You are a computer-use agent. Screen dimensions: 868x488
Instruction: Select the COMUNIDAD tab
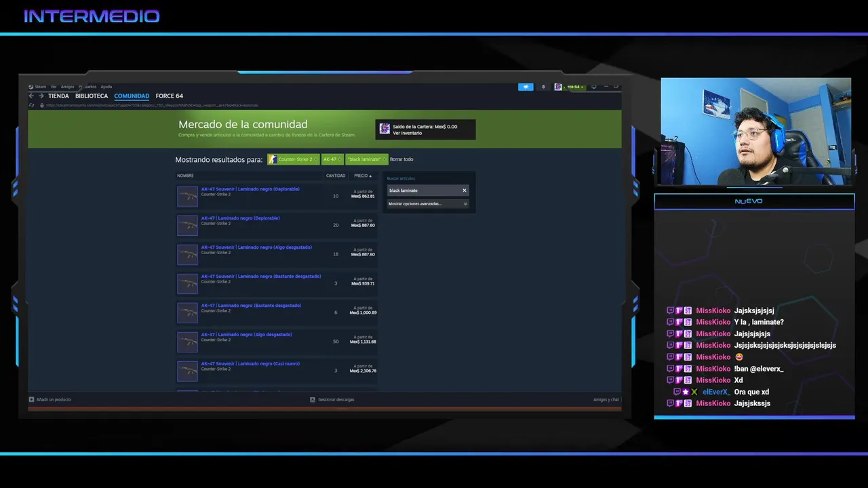[132, 96]
